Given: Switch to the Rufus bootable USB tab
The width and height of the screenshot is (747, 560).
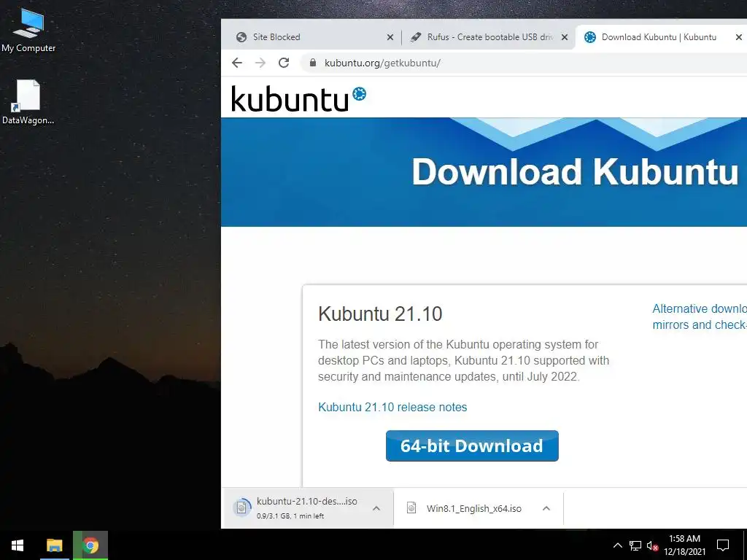Looking at the screenshot, I should [489, 37].
